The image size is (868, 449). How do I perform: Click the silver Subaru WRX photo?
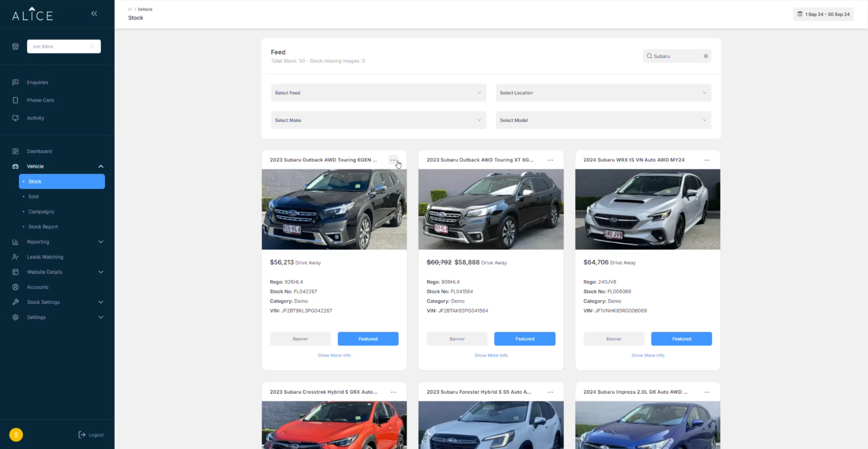point(647,209)
